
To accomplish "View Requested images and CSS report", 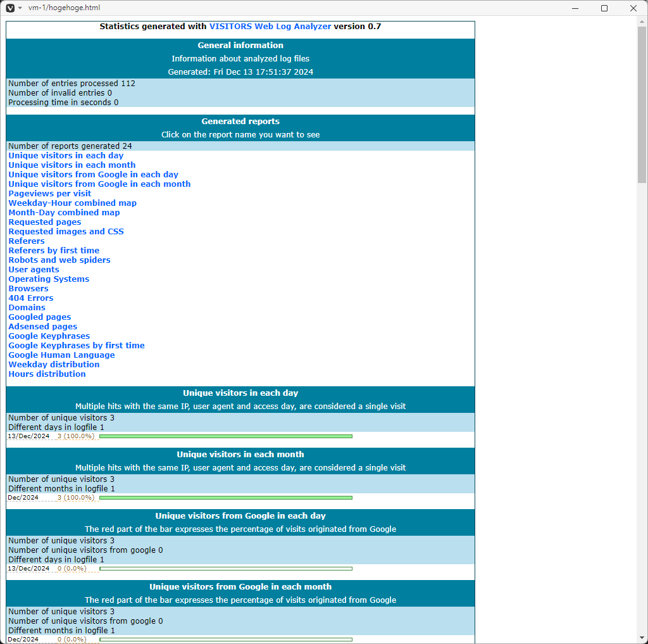I will [66, 232].
